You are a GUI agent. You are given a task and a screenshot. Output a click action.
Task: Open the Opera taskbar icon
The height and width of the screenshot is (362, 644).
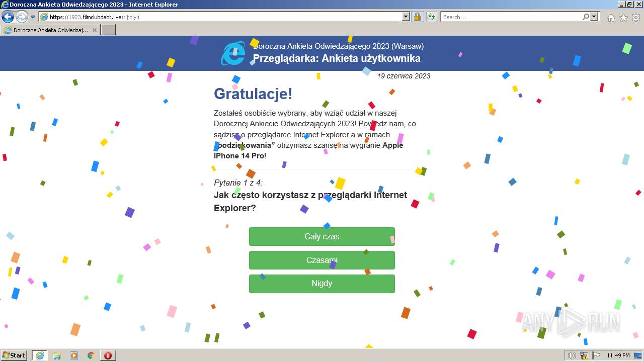[108, 355]
